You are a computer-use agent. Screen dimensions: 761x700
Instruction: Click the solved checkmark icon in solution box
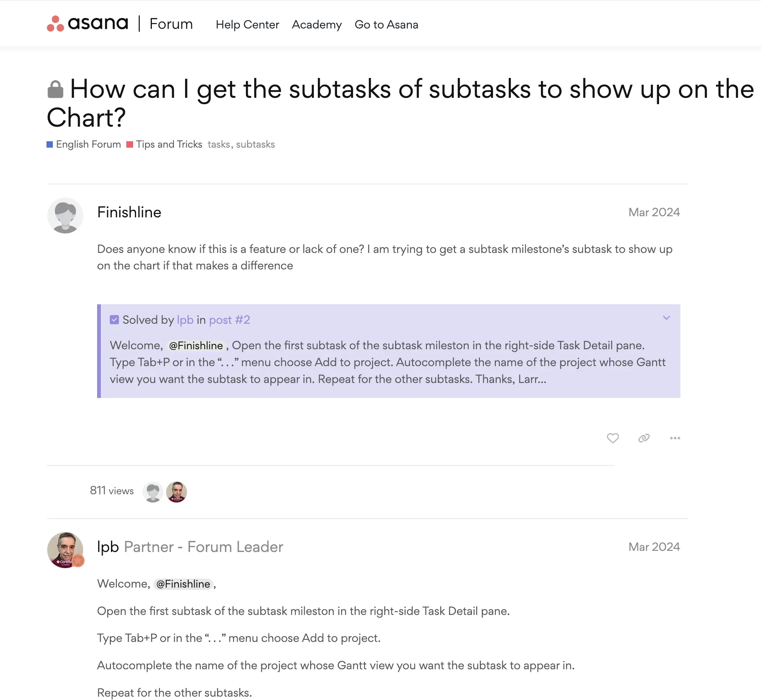coord(113,320)
